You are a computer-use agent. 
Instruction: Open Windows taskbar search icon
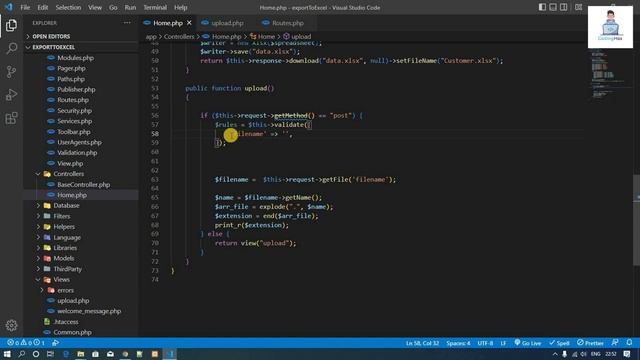21,354
